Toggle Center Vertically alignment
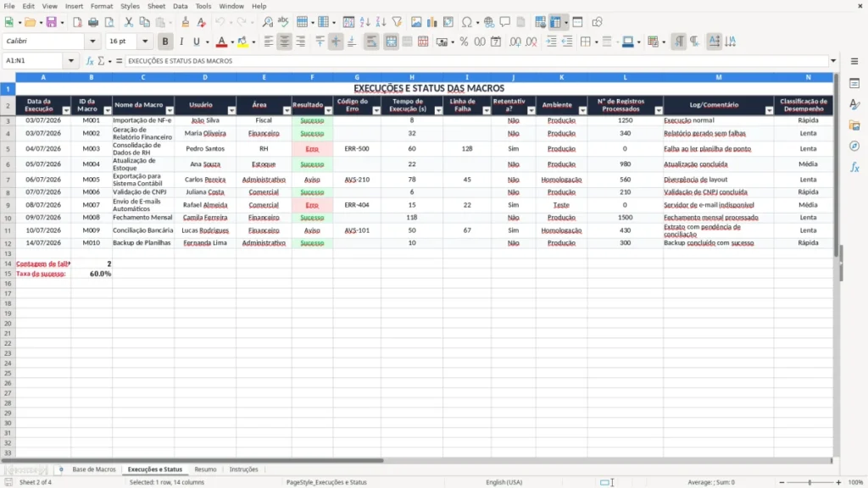 [336, 42]
